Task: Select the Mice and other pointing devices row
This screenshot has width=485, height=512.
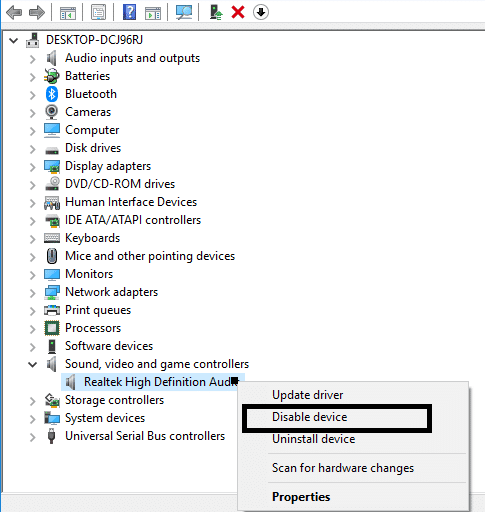Action: pyautogui.click(x=150, y=256)
